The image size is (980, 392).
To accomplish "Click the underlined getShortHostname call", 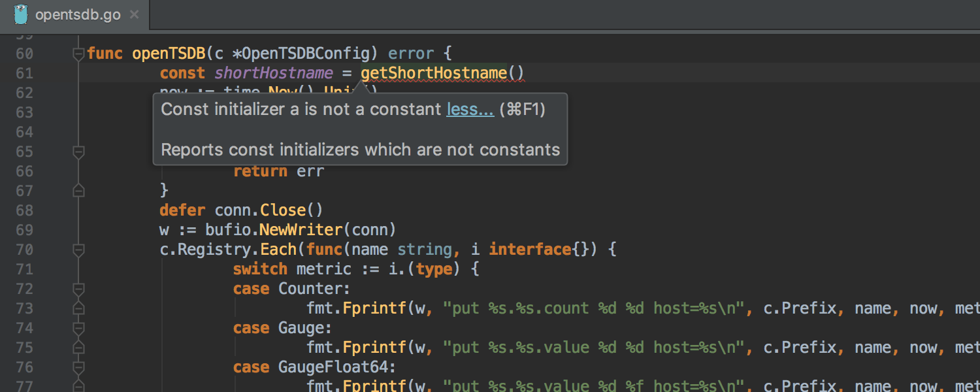I will [434, 73].
